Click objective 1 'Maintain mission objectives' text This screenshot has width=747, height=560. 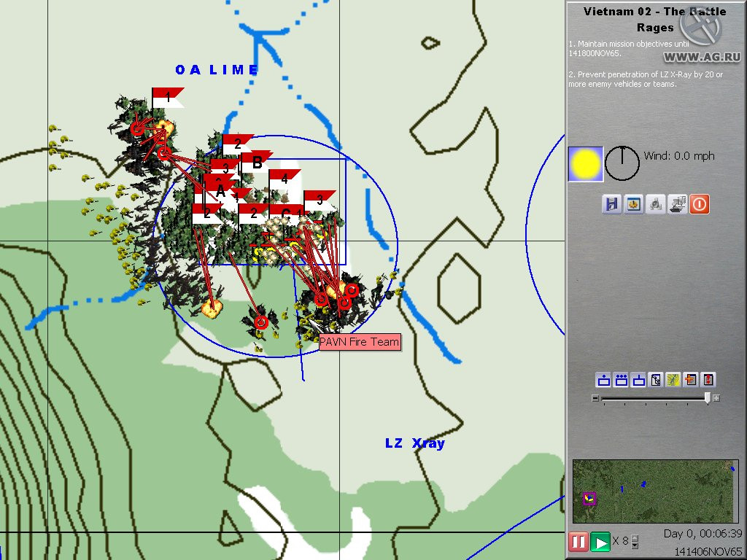[x=629, y=49]
